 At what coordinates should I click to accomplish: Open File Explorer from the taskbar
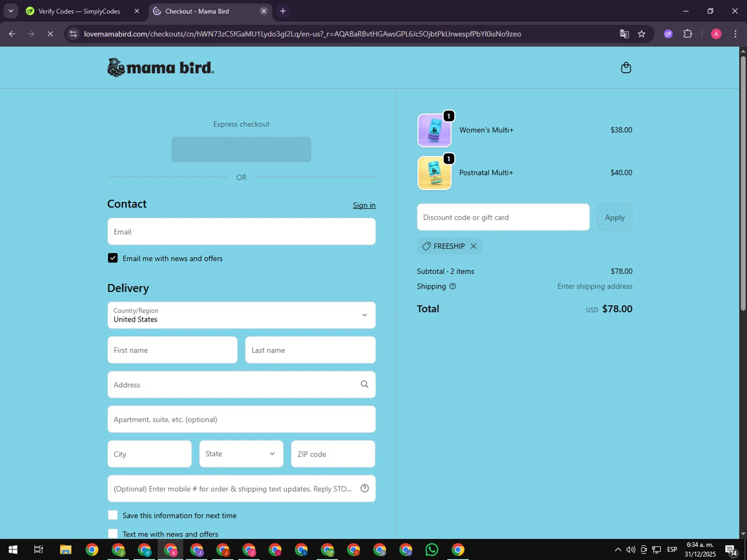[x=66, y=550]
